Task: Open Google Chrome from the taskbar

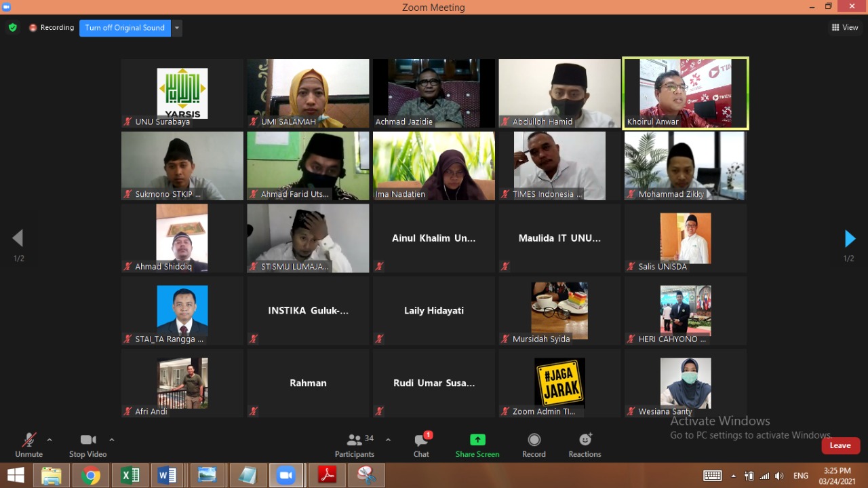Action: (91, 475)
